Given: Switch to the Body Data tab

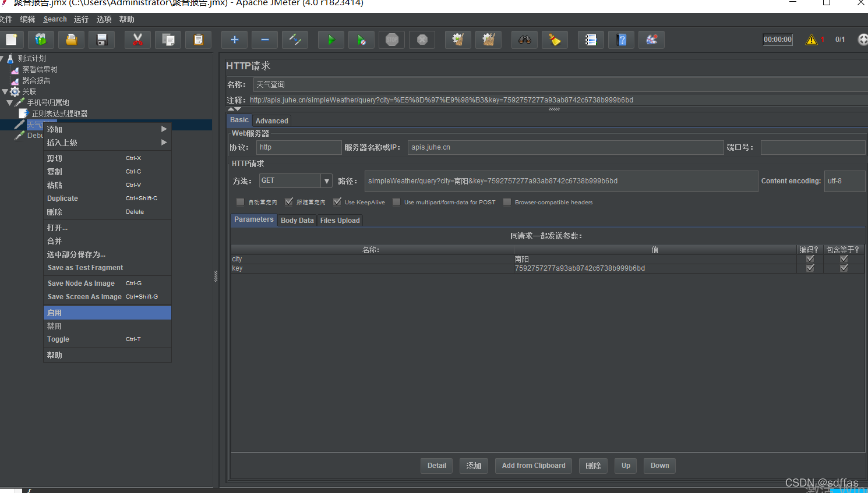Looking at the screenshot, I should (x=297, y=221).
